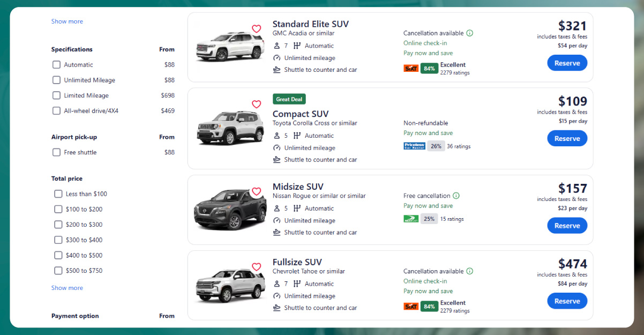Expand Show more under Total price

click(x=66, y=288)
